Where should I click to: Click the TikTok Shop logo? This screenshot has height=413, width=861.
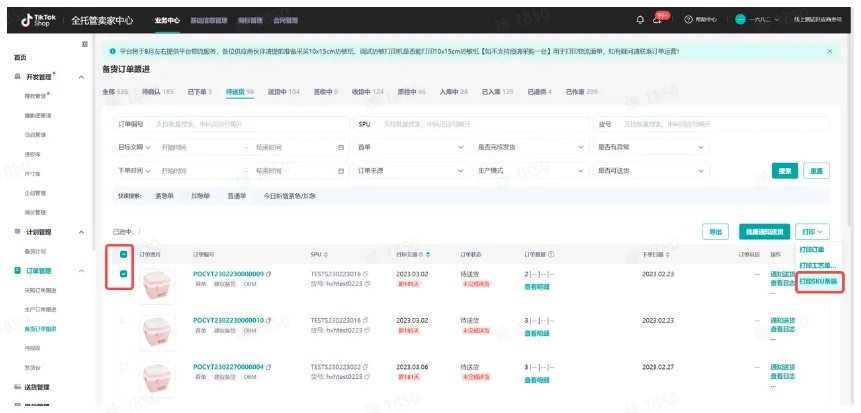[x=39, y=20]
